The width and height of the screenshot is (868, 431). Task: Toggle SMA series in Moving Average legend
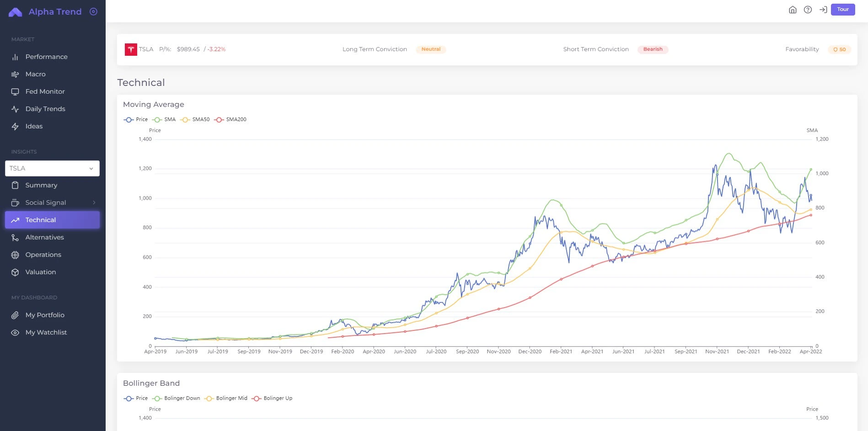pyautogui.click(x=164, y=119)
